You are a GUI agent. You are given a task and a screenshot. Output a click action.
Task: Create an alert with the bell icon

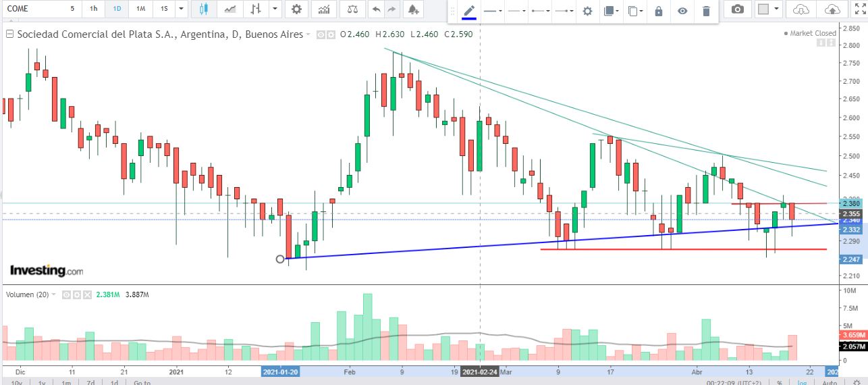pyautogui.click(x=412, y=9)
